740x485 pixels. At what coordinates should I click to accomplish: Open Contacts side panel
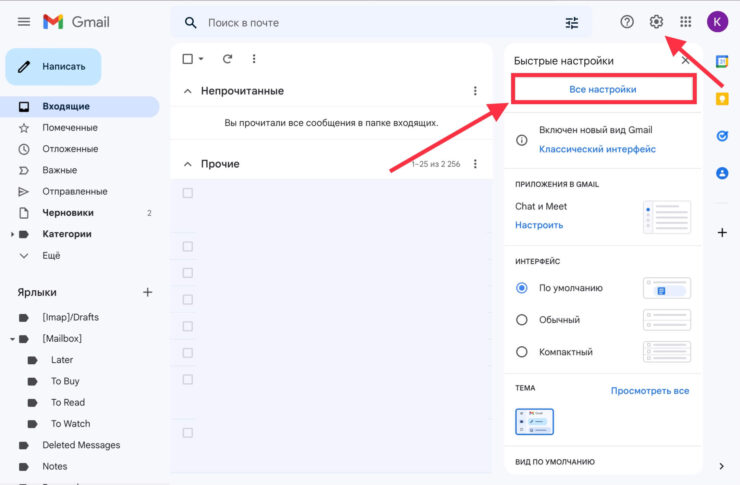(x=722, y=173)
